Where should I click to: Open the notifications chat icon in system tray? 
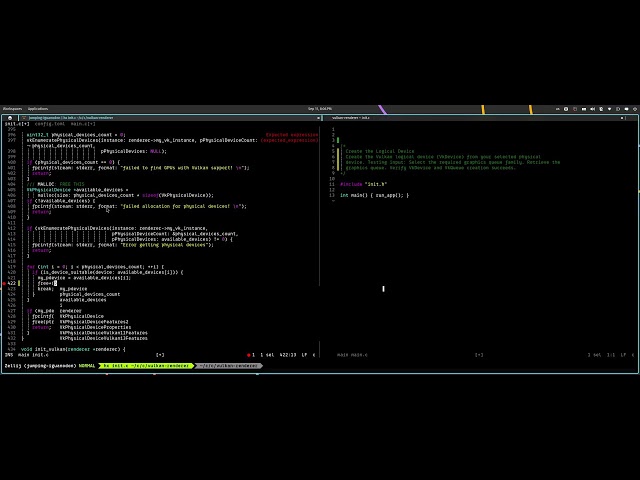pyautogui.click(x=626, y=109)
